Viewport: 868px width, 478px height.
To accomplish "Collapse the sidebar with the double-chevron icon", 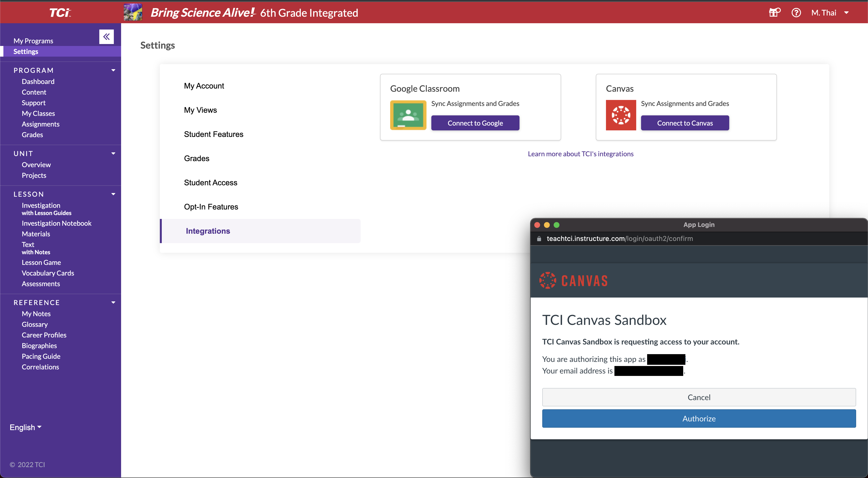I will pos(106,36).
